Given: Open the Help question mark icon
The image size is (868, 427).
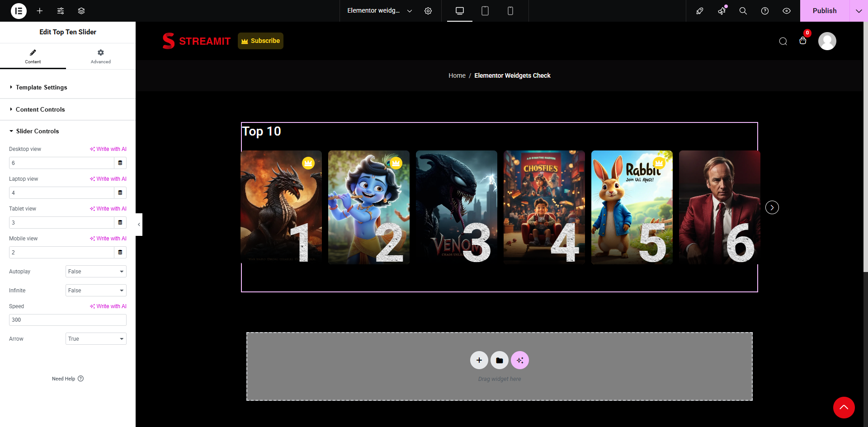Looking at the screenshot, I should (x=765, y=11).
